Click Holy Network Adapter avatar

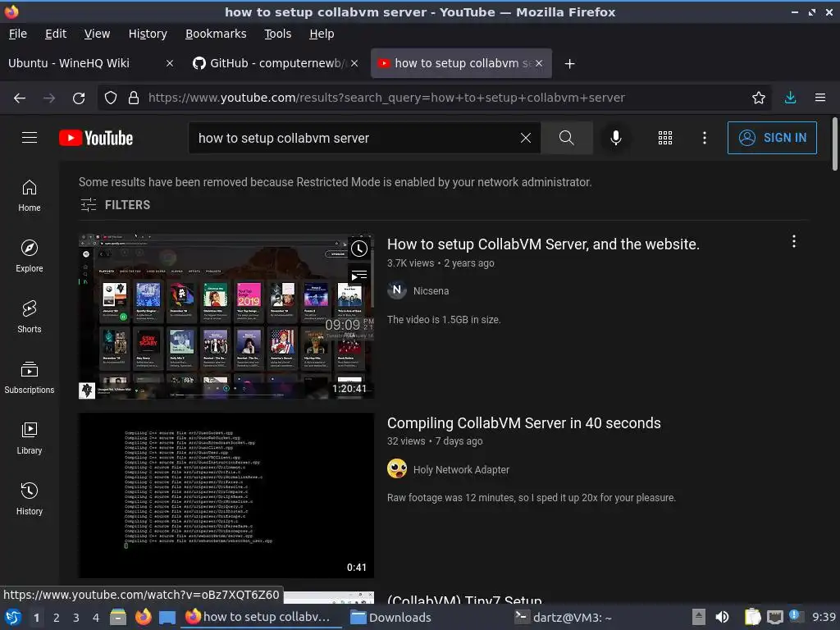point(397,468)
